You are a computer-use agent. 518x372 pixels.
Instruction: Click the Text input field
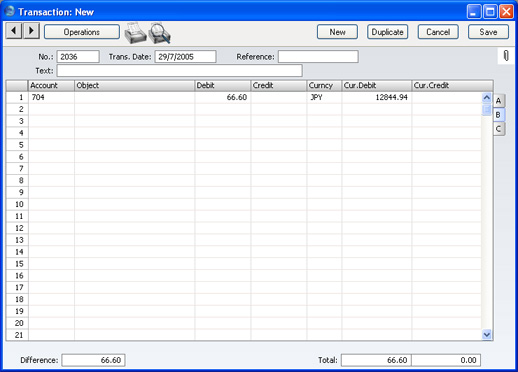pyautogui.click(x=180, y=71)
